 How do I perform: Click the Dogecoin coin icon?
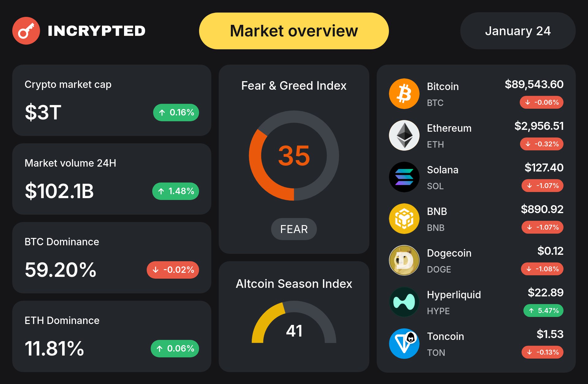click(x=404, y=260)
